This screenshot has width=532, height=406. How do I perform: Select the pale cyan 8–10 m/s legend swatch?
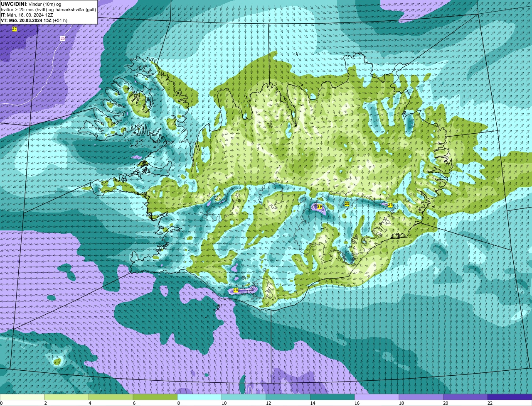[199, 397]
